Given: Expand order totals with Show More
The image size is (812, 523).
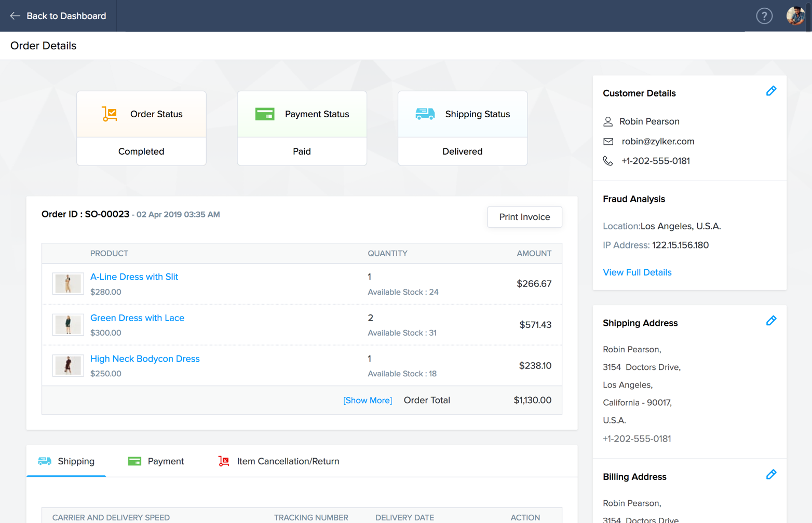Looking at the screenshot, I should pyautogui.click(x=367, y=401).
